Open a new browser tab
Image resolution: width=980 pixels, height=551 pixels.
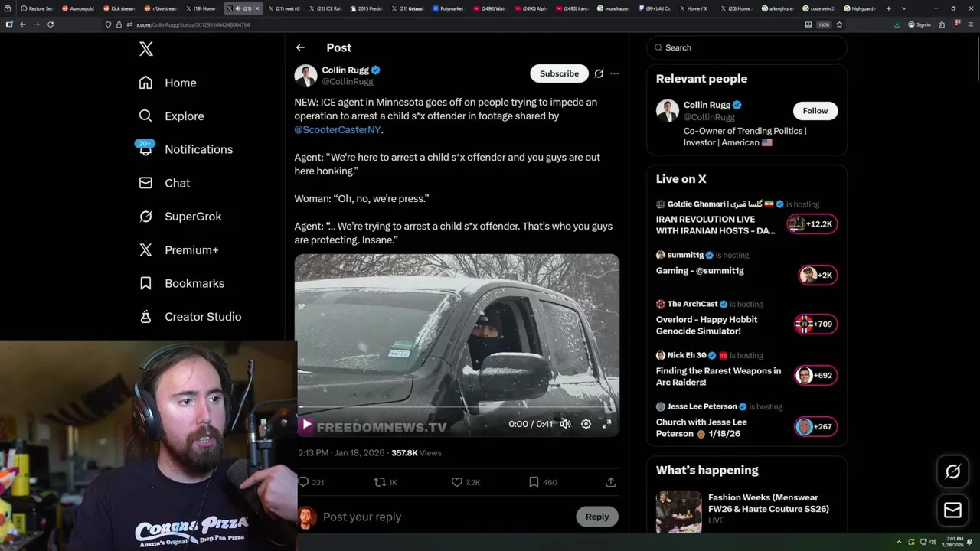[888, 8]
